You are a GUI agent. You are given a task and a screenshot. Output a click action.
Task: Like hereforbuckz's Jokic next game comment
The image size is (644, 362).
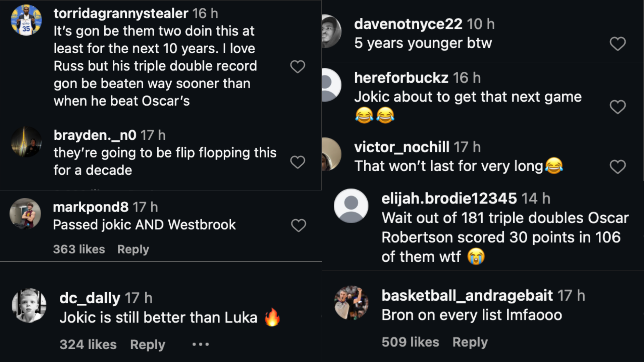pos(618,107)
